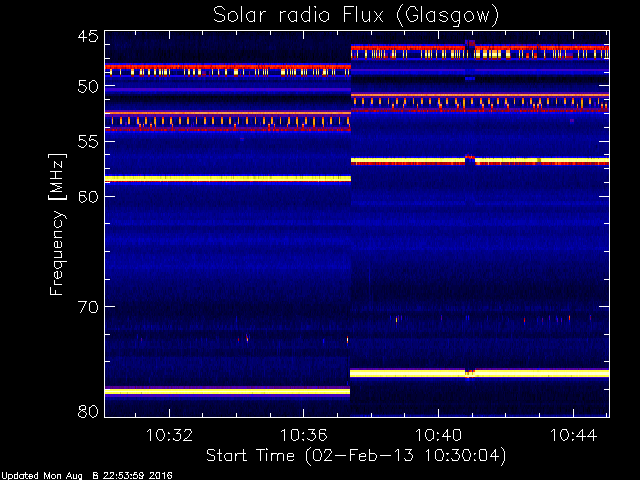This screenshot has width=640, height=480.
Task: Click the '10:40' time tick label
Action: 438,436
